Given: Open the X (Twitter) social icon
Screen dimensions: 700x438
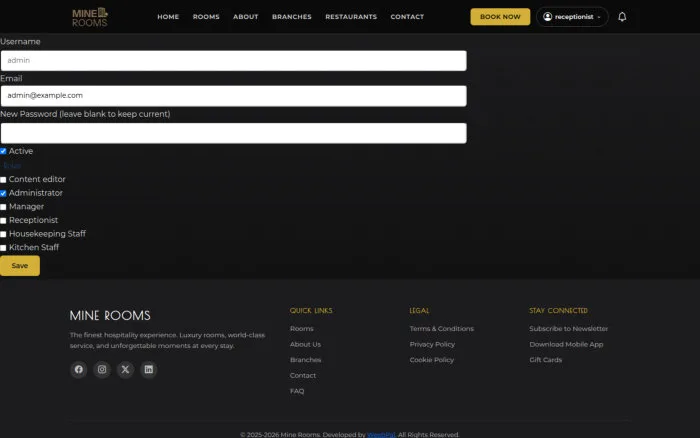Looking at the screenshot, I should coord(125,369).
